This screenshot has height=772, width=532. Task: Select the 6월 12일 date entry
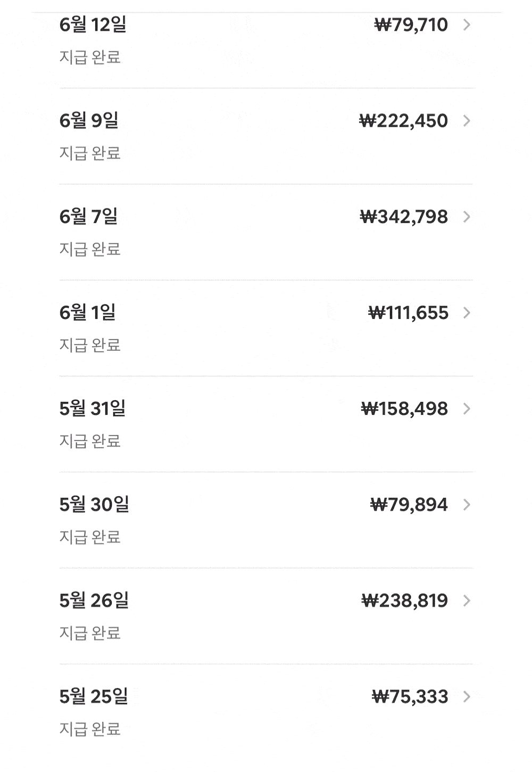[x=93, y=25]
